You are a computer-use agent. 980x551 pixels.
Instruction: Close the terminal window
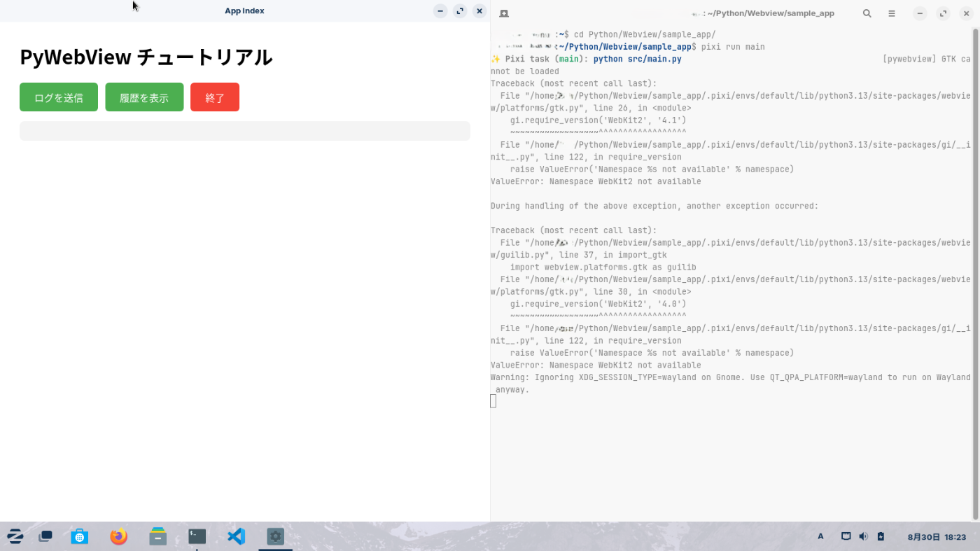click(x=967, y=13)
